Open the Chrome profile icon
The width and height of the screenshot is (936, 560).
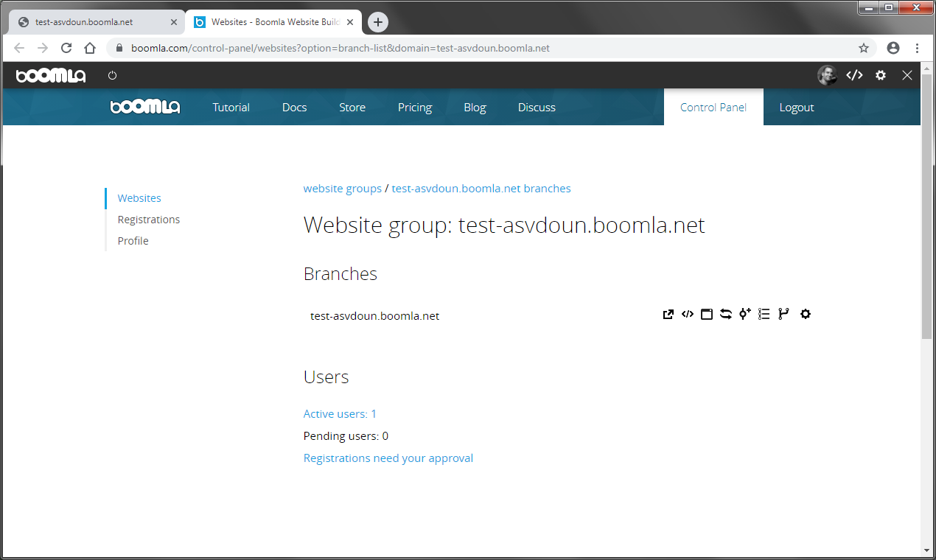click(x=893, y=48)
